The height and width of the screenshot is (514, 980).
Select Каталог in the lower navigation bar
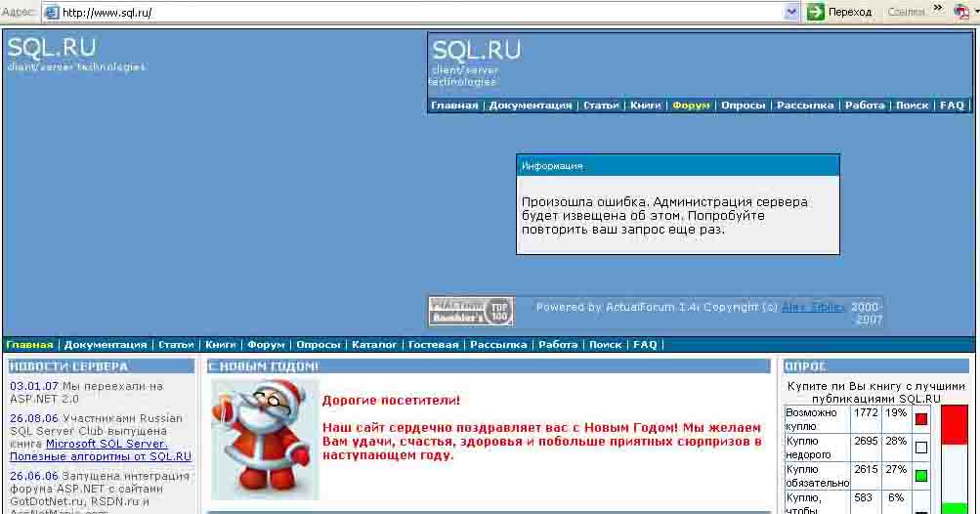pos(374,345)
